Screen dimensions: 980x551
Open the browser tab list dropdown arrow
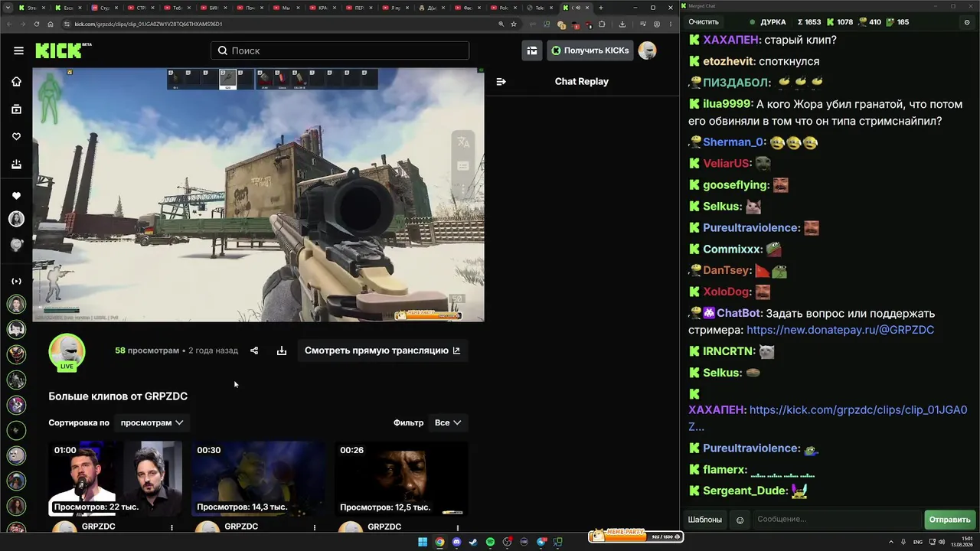click(x=6, y=8)
